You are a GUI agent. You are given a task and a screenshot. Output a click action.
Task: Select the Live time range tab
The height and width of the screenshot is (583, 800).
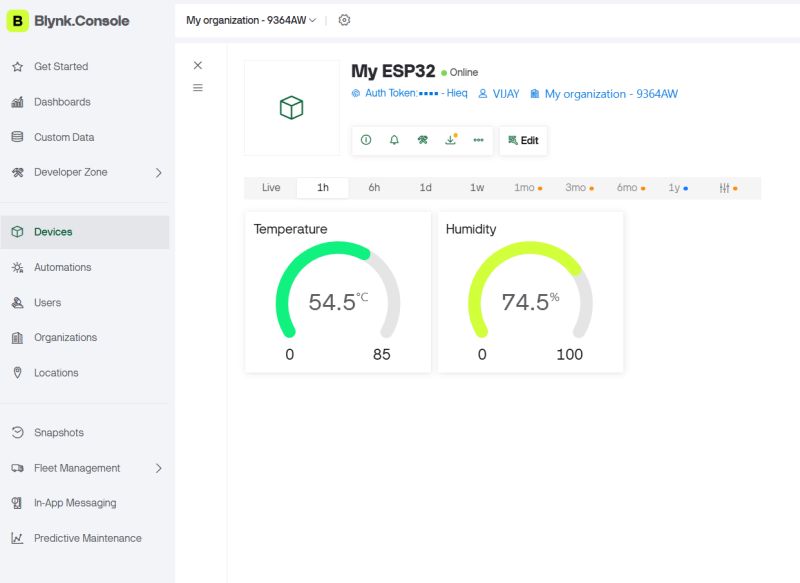point(271,188)
